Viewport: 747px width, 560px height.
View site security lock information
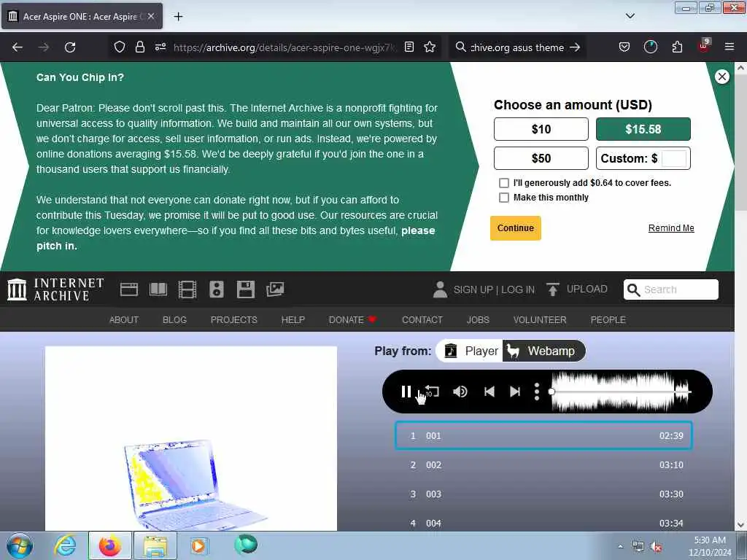[139, 47]
